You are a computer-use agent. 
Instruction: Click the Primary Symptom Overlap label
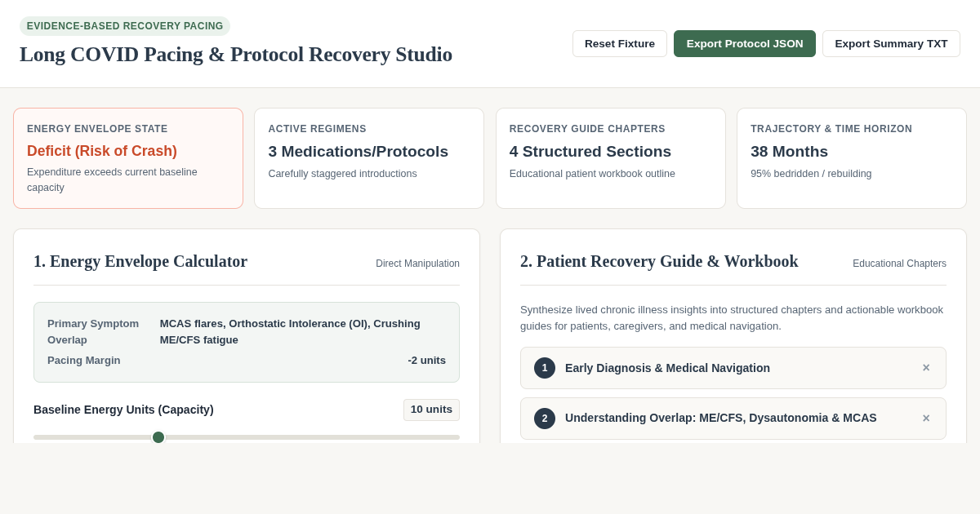[x=93, y=332]
